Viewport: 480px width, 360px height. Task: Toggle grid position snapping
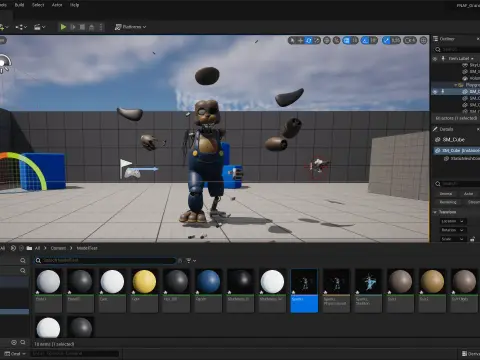[x=347, y=40]
